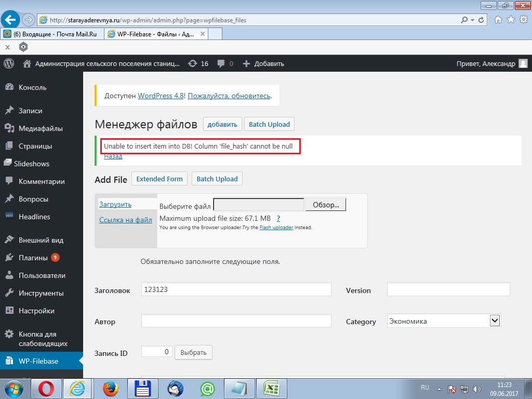Click the Выбрать button next to Запись ID
The width and height of the screenshot is (532, 399).
pos(193,352)
